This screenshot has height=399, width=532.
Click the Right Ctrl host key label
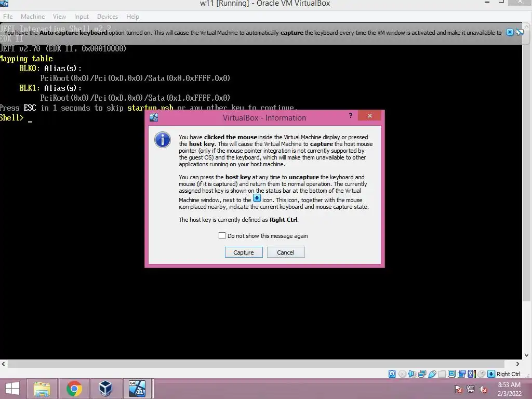tap(508, 374)
